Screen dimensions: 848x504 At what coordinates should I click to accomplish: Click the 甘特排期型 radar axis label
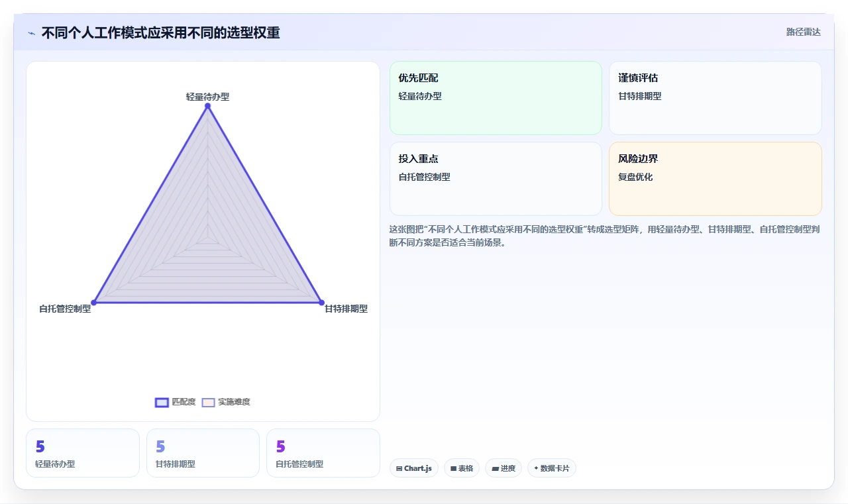[x=346, y=309]
